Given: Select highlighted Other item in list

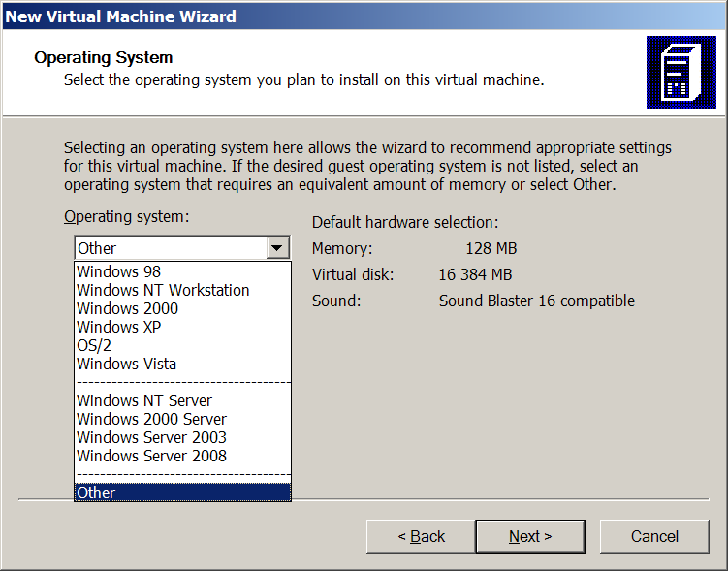Looking at the screenshot, I should (x=182, y=492).
